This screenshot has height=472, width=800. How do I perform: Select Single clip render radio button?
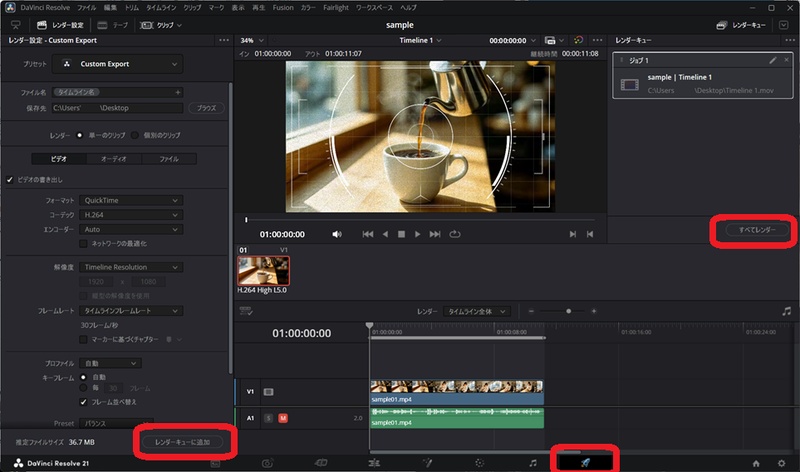point(79,135)
